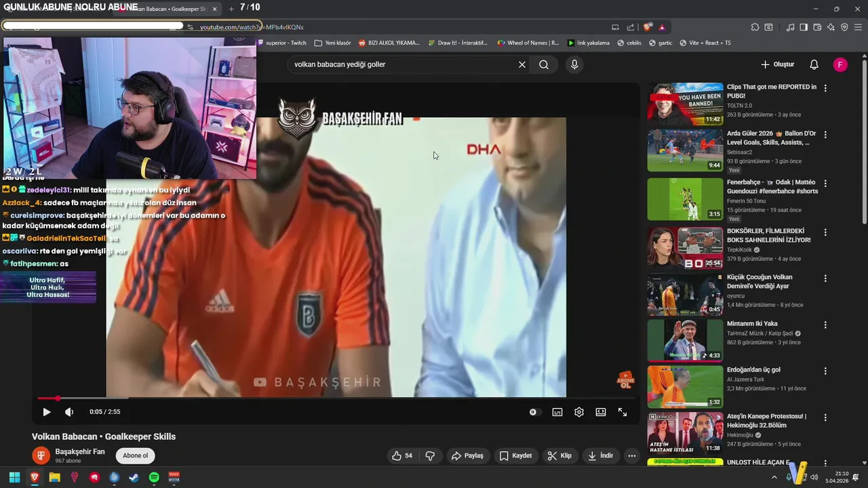Open the Vite + React + TS bookmark
The width and height of the screenshot is (868, 488).
[705, 43]
